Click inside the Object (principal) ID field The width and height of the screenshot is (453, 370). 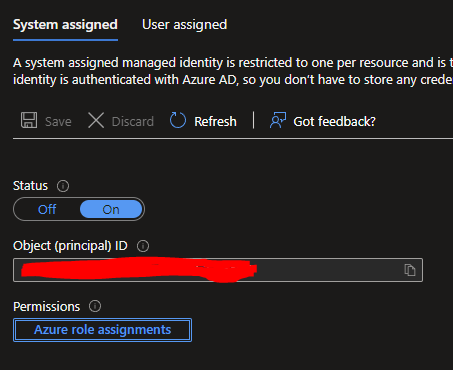point(218,270)
